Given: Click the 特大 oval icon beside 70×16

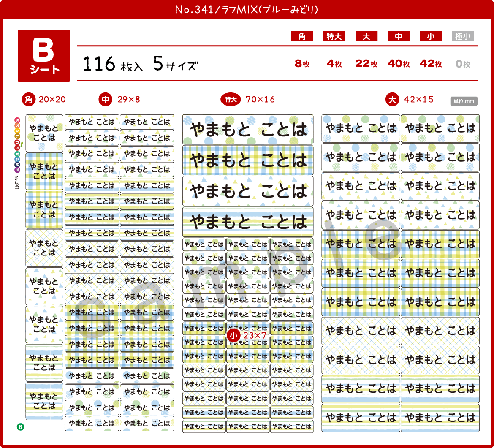Looking at the screenshot, I should (231, 100).
